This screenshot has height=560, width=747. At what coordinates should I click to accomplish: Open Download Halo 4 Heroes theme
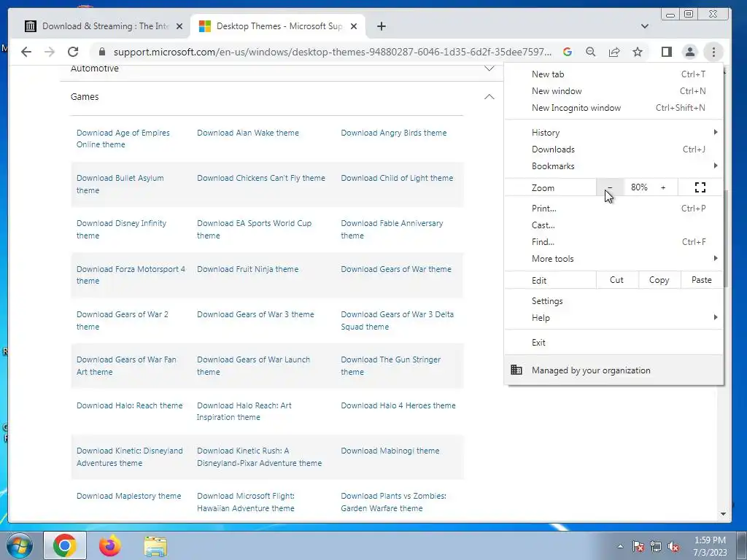point(398,405)
